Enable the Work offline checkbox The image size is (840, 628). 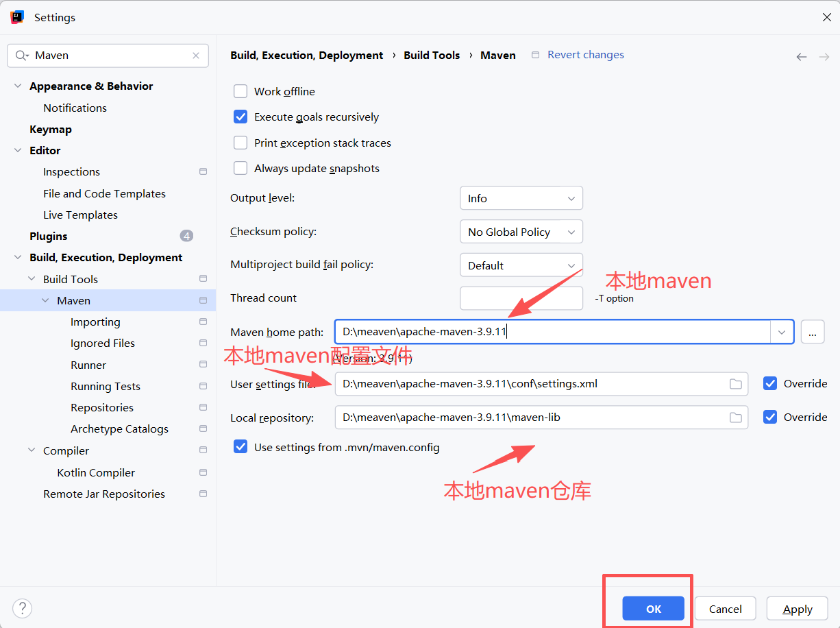(240, 91)
